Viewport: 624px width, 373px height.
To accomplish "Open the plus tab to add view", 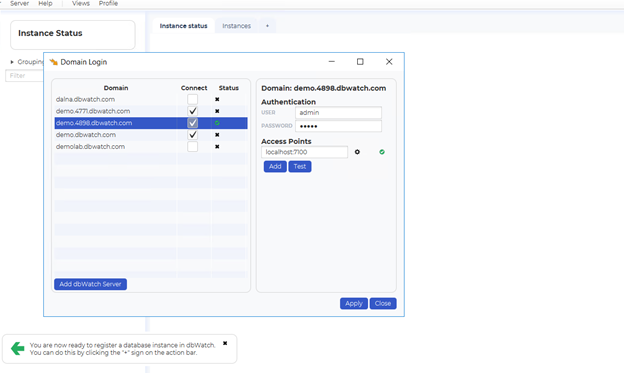I will pyautogui.click(x=267, y=26).
